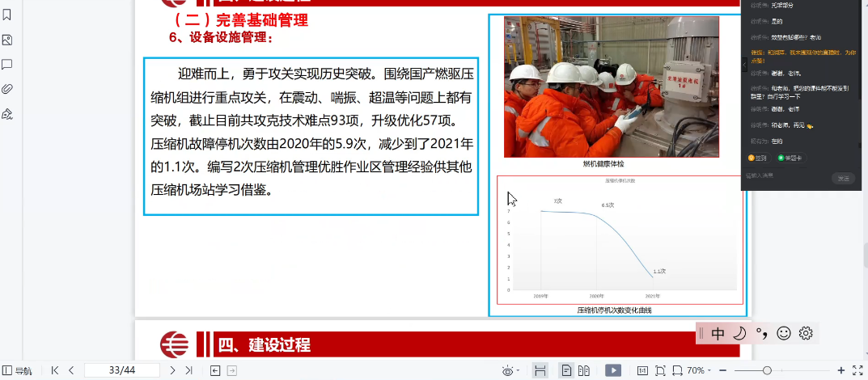Click the send button in chat panel
The image size is (868, 380).
click(x=844, y=178)
